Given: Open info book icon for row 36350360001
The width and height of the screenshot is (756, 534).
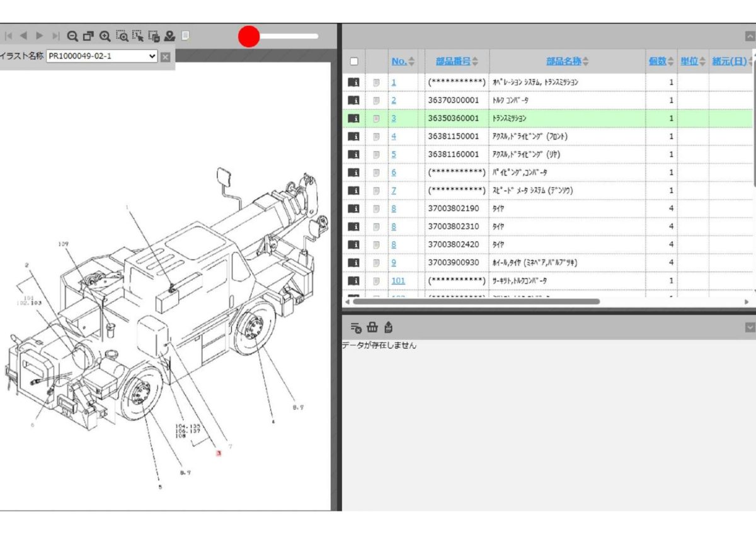Looking at the screenshot, I should coord(353,118).
